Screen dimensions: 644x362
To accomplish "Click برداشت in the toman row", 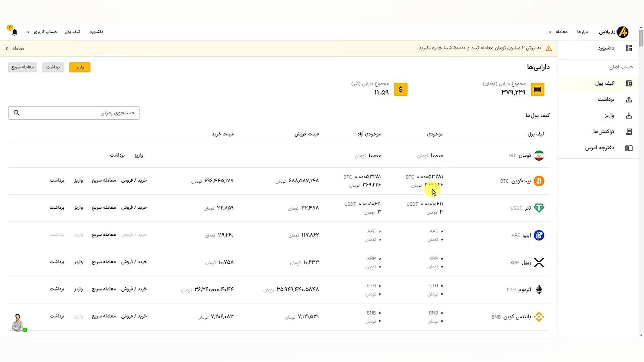I will 117,155.
